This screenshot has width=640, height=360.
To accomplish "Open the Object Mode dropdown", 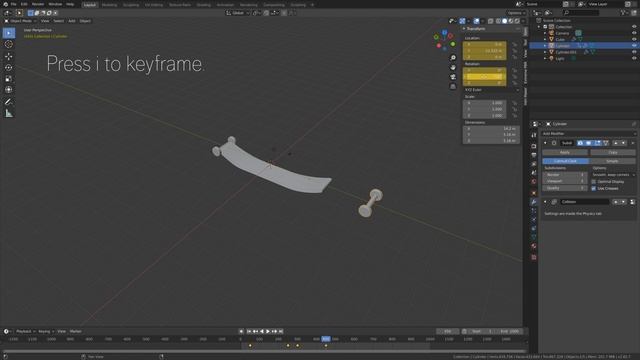I will (x=21, y=21).
